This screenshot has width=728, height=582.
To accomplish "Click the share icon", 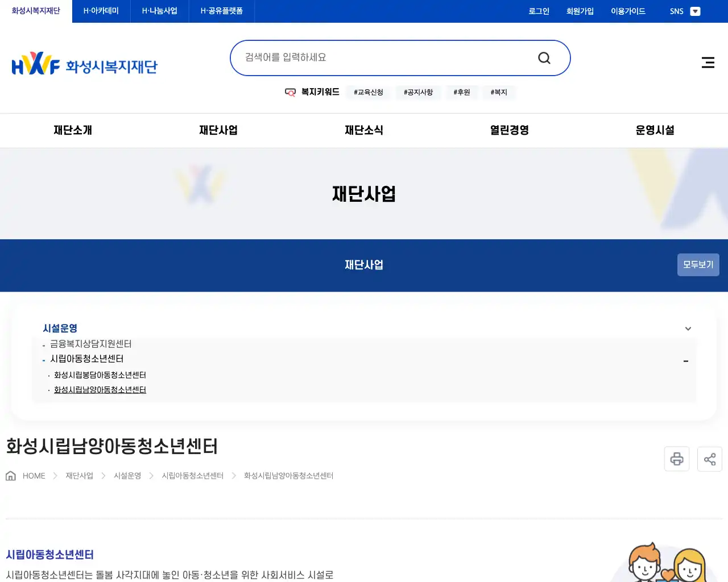I will click(709, 459).
